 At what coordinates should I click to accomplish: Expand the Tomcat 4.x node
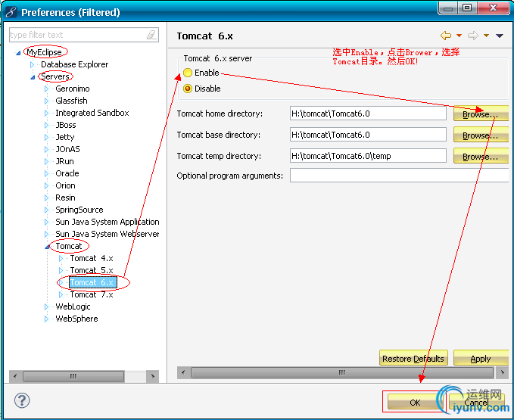tap(61, 259)
